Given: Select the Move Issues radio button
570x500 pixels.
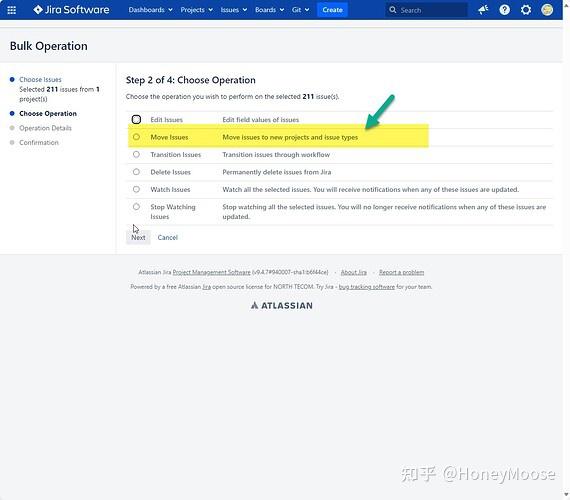Looking at the screenshot, I should (136, 137).
